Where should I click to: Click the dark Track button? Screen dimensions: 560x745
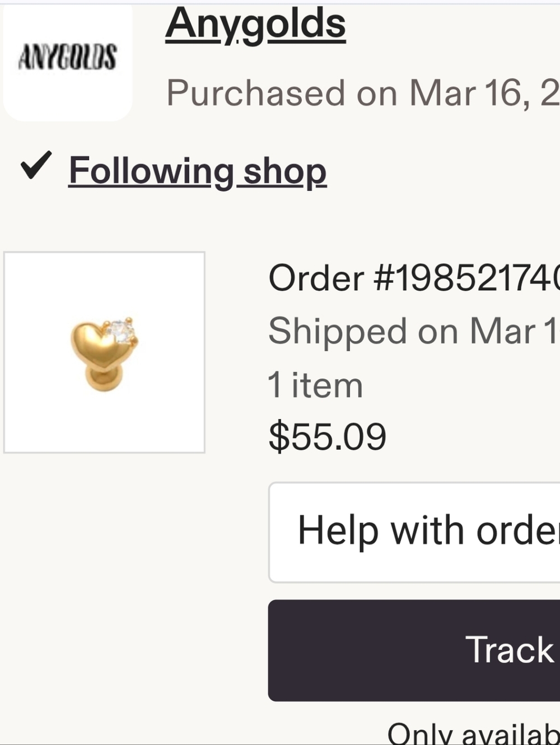pyautogui.click(x=414, y=650)
